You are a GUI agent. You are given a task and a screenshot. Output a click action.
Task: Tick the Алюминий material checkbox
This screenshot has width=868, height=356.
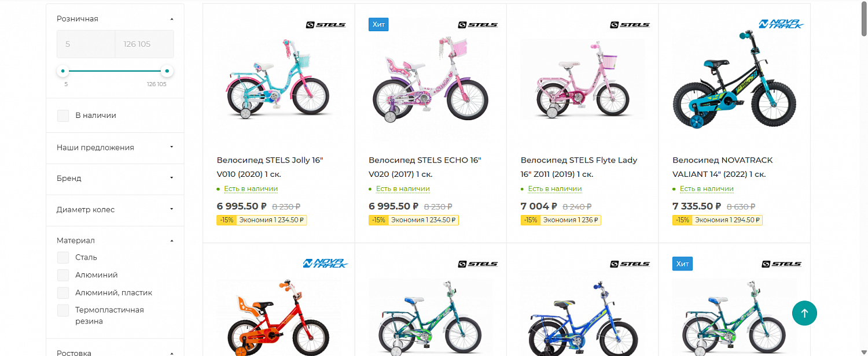(x=63, y=275)
